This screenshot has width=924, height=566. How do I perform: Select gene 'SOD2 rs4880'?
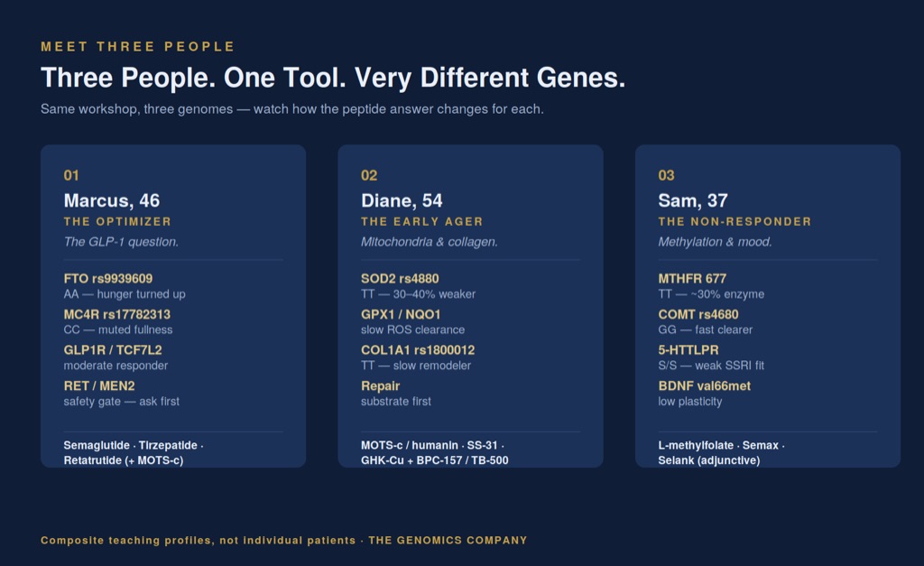click(400, 278)
